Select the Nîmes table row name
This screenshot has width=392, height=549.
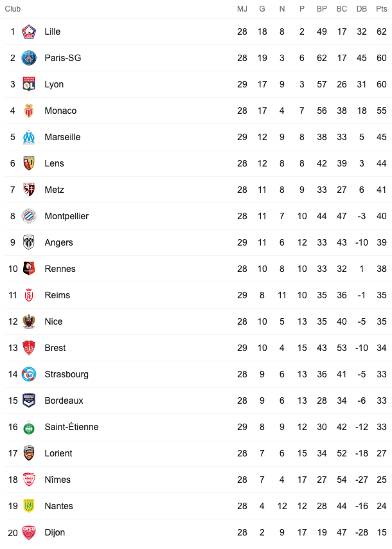pos(57,480)
